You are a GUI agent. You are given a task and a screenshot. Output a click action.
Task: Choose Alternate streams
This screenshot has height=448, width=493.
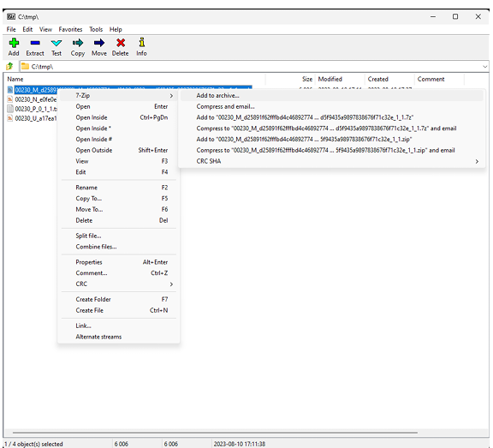point(119,337)
